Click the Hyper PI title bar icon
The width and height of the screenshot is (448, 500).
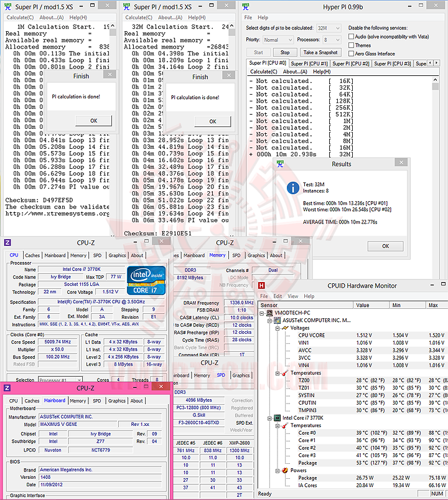(245, 6)
